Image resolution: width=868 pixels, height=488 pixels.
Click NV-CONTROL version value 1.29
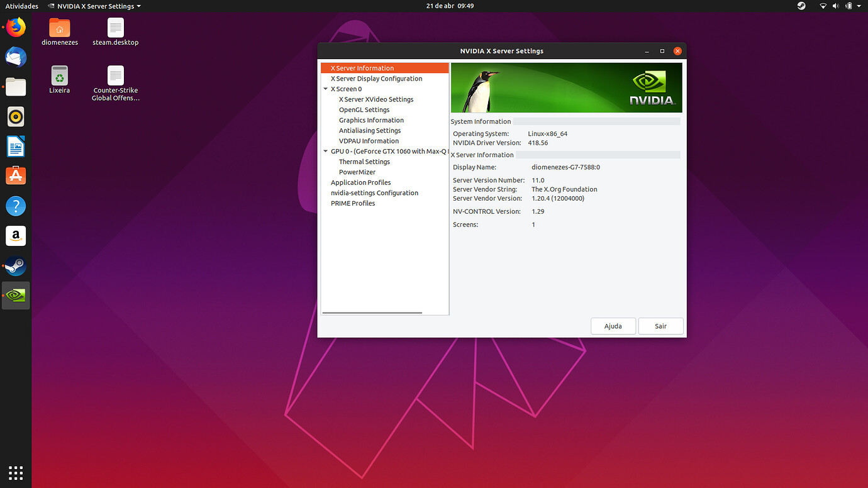coord(538,211)
